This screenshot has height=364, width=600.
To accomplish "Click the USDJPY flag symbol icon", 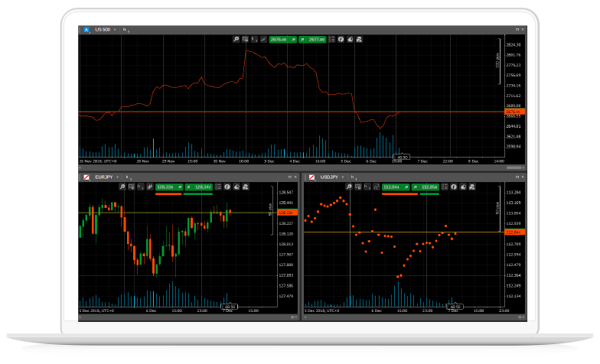I will (x=312, y=177).
